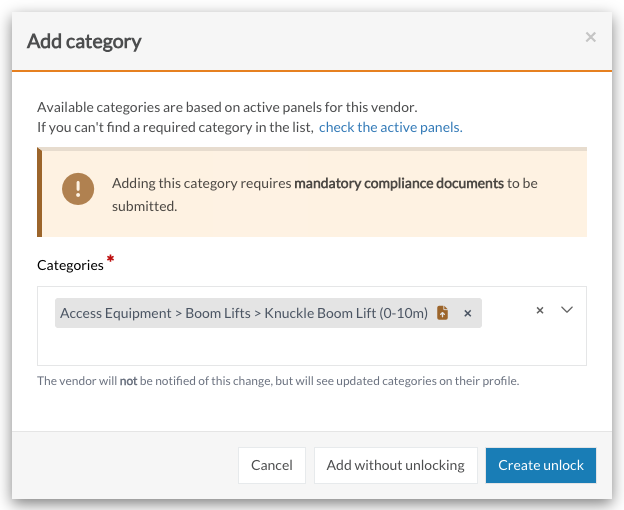
Task: Click the Add category dialog title
Action: coord(84,41)
